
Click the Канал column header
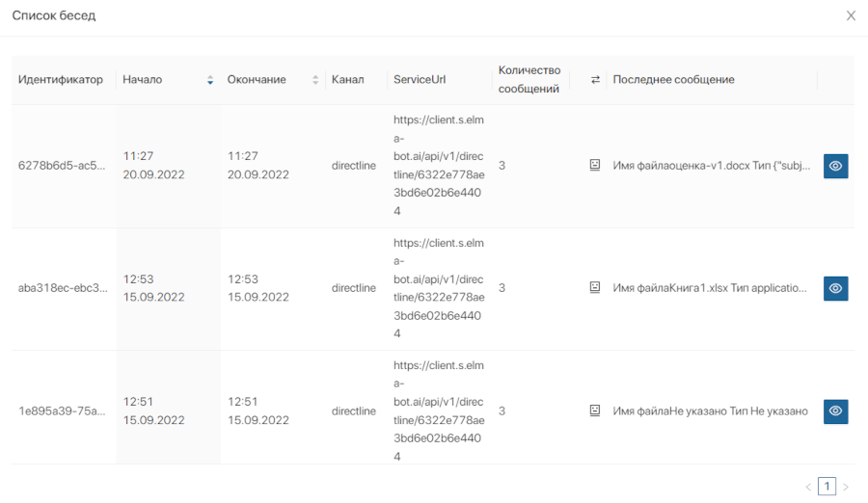pyautogui.click(x=347, y=80)
